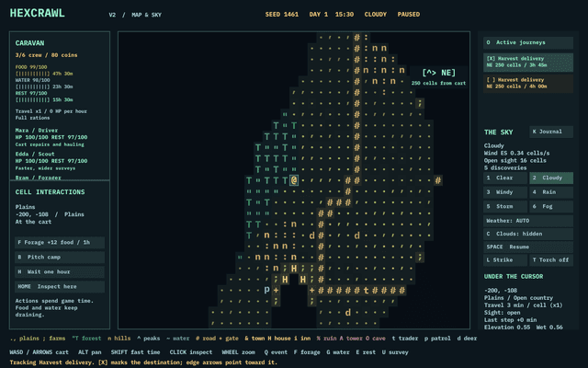This screenshot has height=368, width=588.
Task: Click the FOOD 99/100 progress bar
Action: click(x=32, y=74)
